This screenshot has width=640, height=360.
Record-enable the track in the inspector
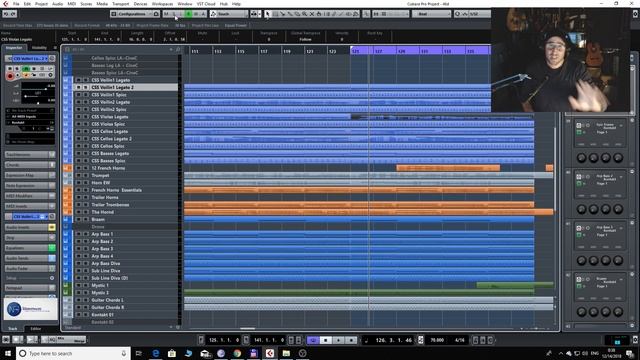coord(10,76)
